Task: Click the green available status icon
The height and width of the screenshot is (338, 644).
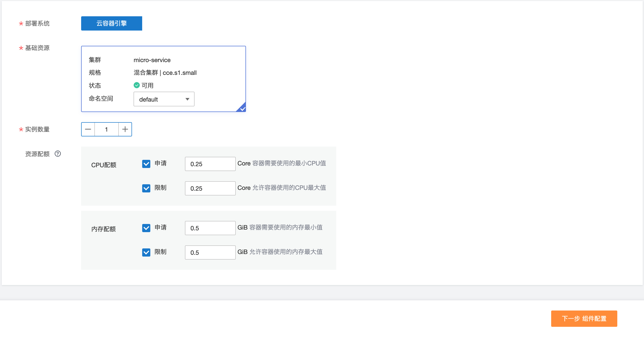Action: click(x=137, y=85)
